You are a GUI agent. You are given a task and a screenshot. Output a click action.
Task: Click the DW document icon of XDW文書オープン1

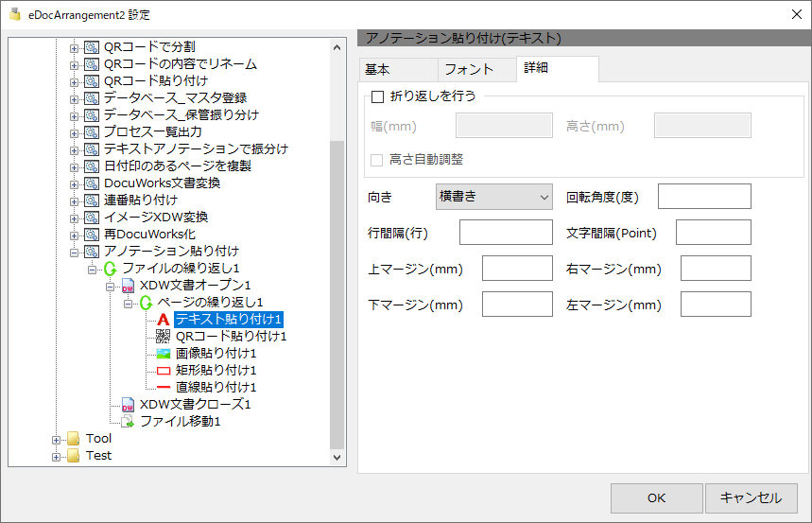pyautogui.click(x=128, y=287)
